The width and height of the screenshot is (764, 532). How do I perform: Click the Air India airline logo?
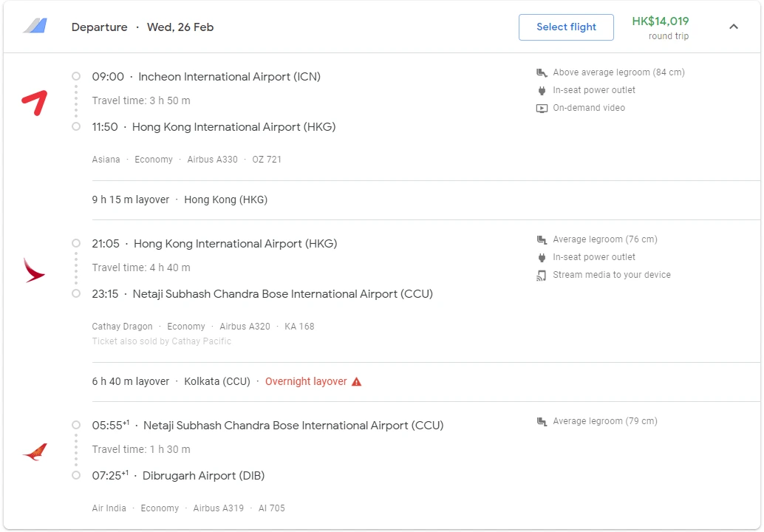click(x=34, y=452)
